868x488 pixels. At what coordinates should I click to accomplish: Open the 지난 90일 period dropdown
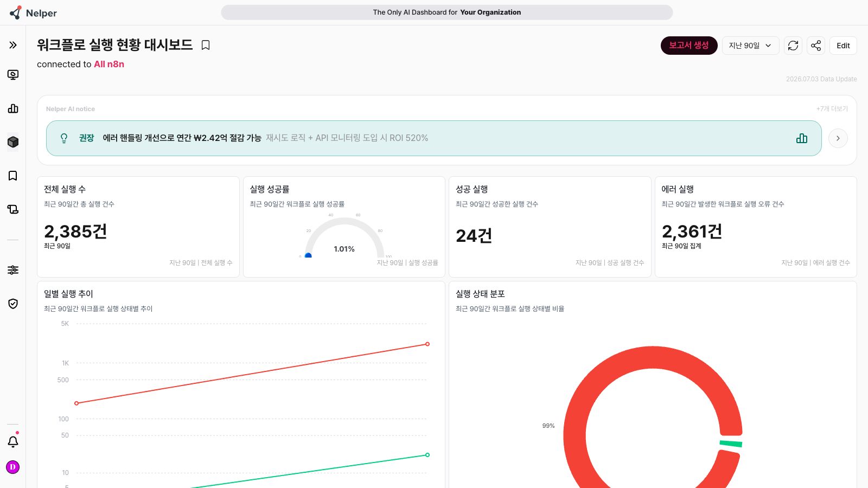click(750, 46)
